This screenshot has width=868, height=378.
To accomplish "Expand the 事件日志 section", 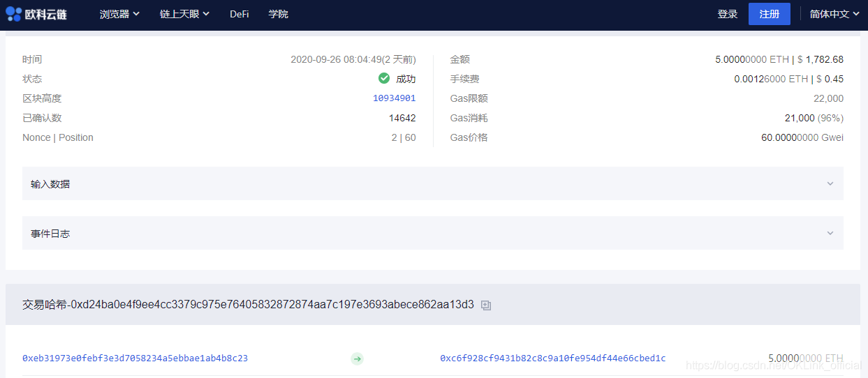I will click(x=433, y=233).
